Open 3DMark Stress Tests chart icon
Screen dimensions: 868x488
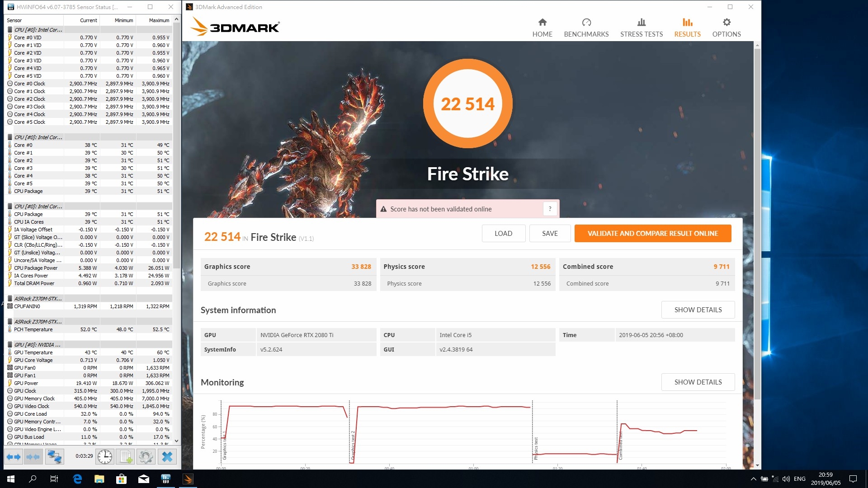point(642,22)
